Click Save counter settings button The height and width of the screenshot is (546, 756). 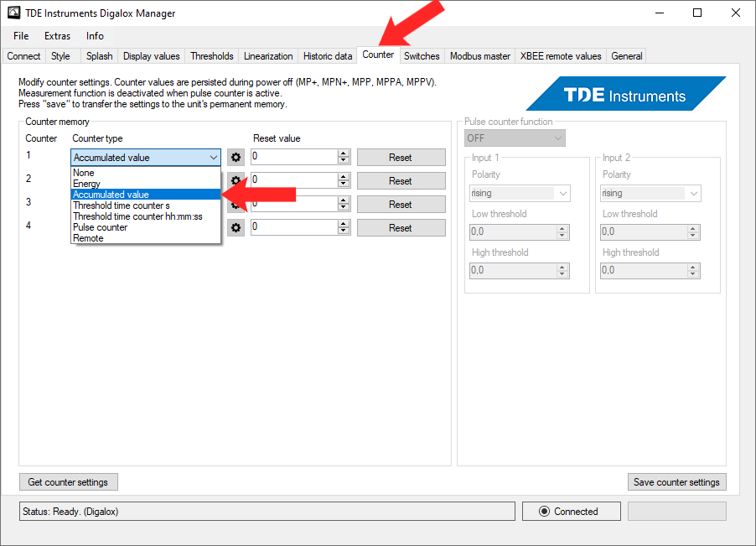(x=677, y=482)
